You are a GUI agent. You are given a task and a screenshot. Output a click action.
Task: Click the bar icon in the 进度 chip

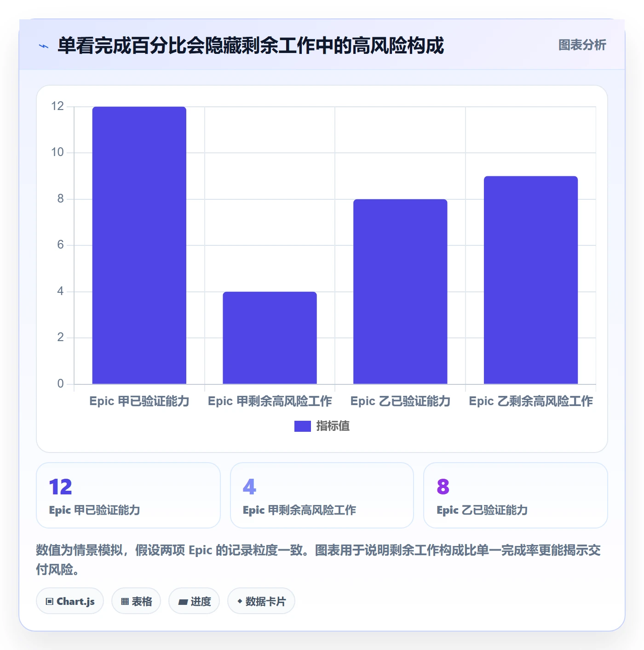[183, 602]
